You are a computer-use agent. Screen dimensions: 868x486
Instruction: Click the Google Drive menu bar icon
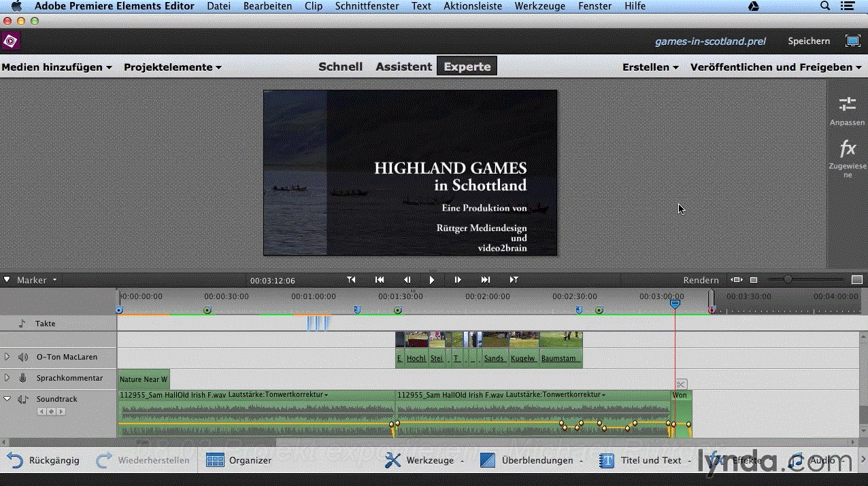tap(753, 6)
